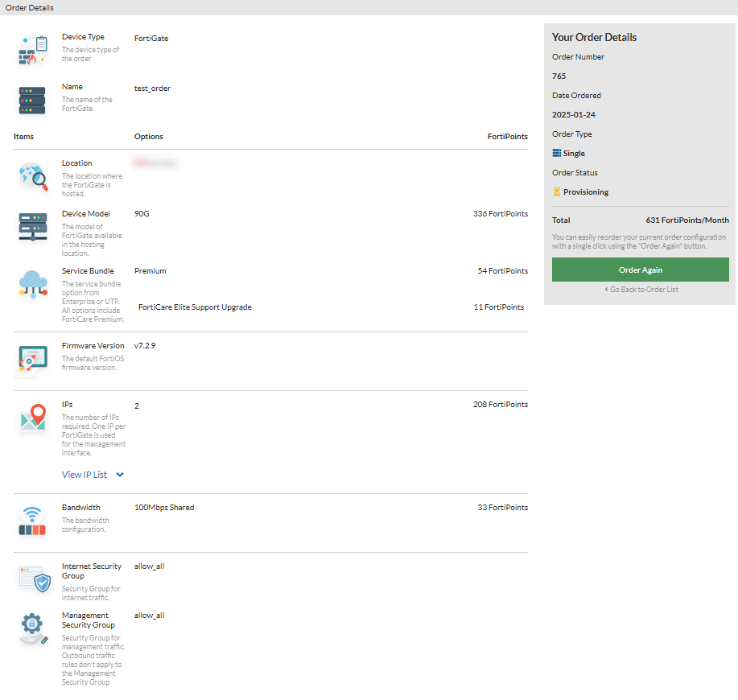Click the Bandwidth wifi signal icon
The width and height of the screenshot is (738, 700).
click(32, 521)
